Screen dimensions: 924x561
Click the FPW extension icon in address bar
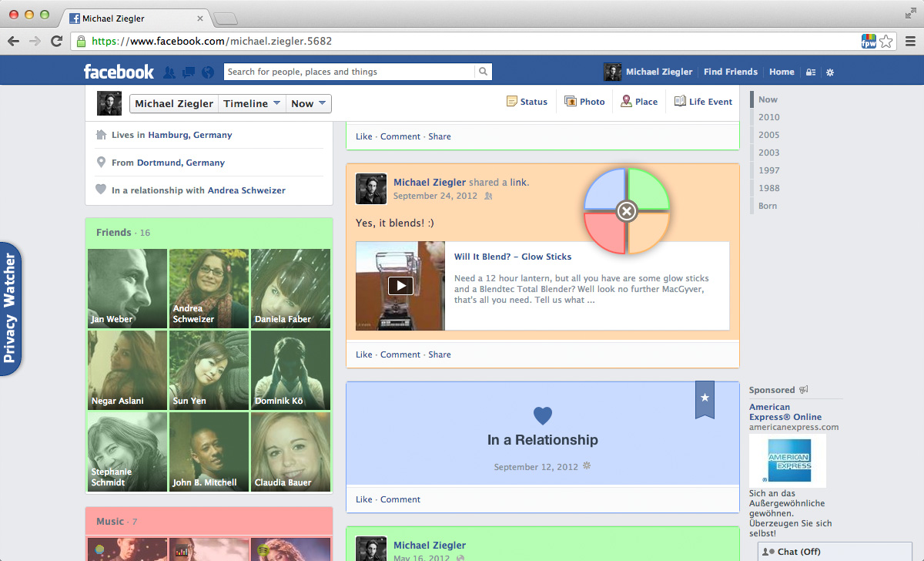[x=869, y=41]
